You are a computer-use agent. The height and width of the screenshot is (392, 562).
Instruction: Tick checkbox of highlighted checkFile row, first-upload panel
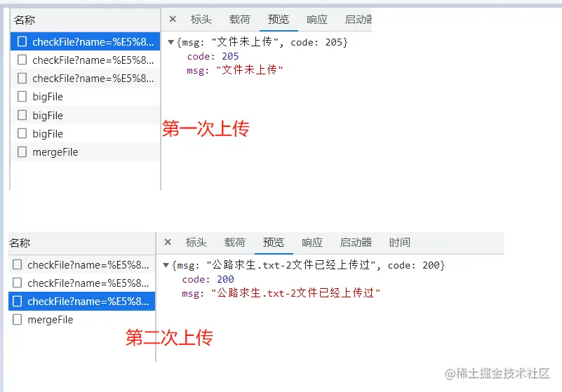click(22, 41)
